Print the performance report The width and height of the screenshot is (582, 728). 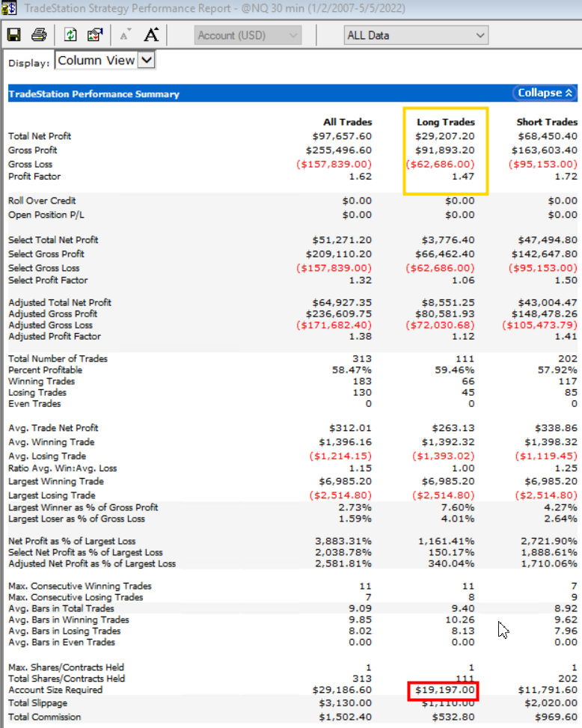39,35
